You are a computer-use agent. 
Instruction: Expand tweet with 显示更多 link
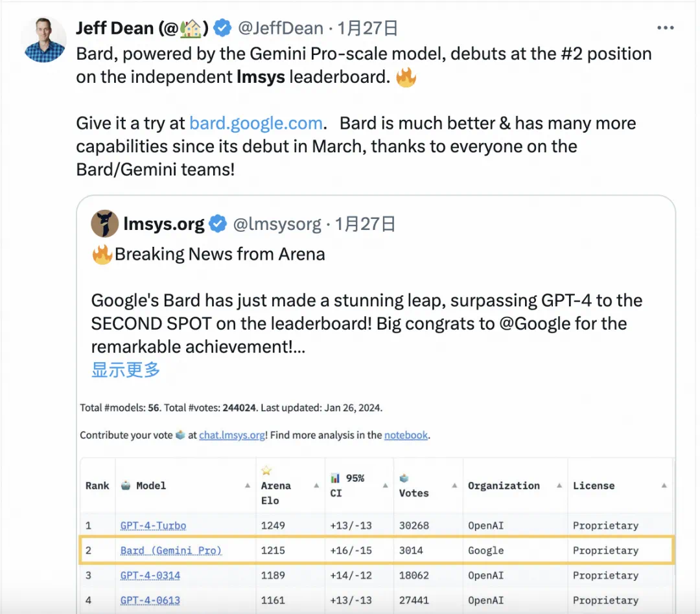126,370
